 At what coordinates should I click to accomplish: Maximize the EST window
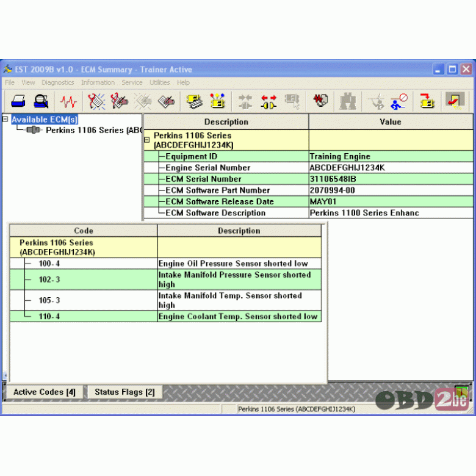tap(452, 69)
